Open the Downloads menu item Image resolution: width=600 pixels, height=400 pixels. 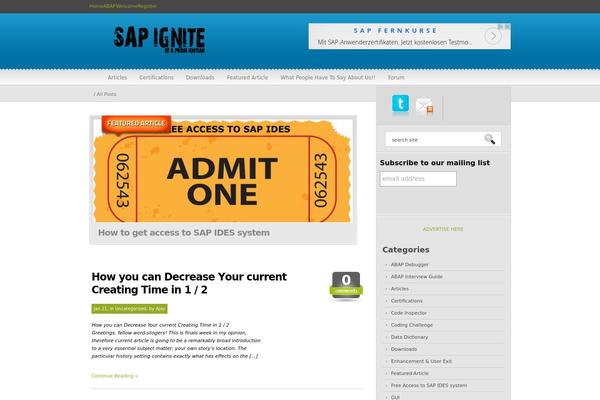[x=200, y=77]
